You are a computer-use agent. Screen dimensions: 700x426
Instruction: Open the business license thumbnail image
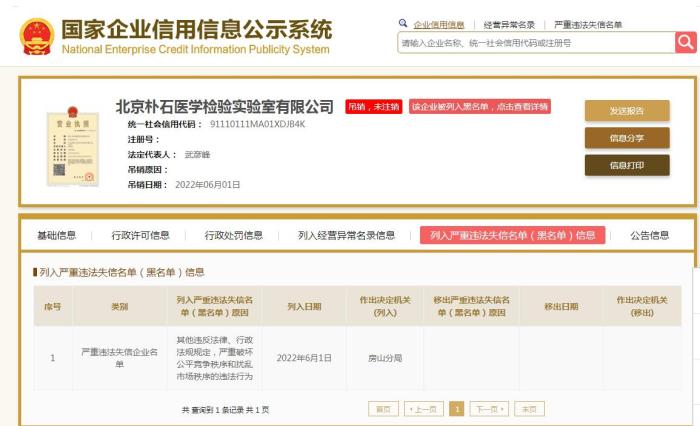coord(72,148)
